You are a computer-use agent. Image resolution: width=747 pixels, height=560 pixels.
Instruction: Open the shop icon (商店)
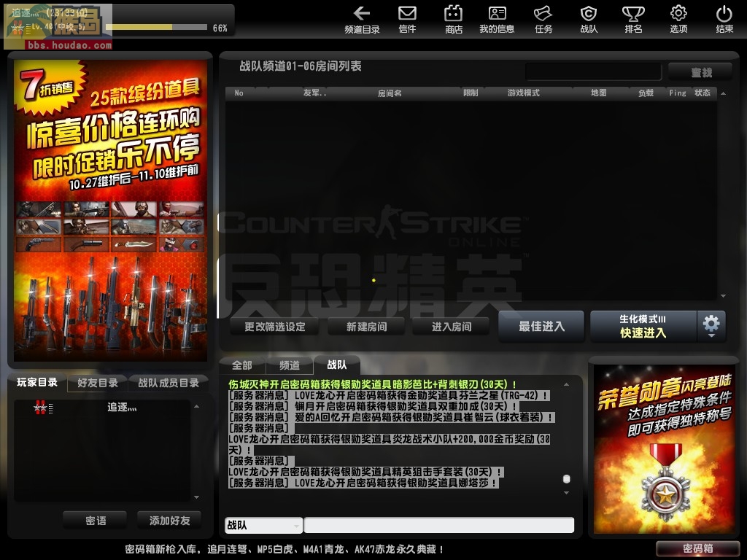(454, 20)
